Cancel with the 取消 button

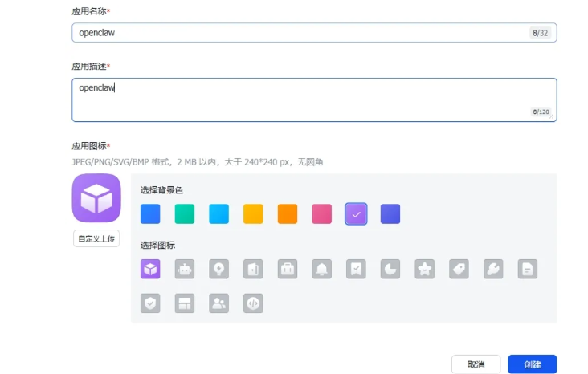click(476, 364)
